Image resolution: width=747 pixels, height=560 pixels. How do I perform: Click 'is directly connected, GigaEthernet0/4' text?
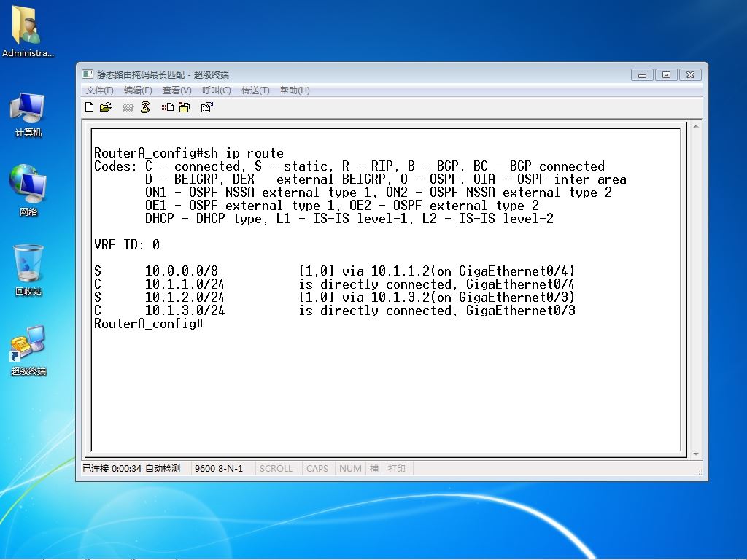[437, 284]
